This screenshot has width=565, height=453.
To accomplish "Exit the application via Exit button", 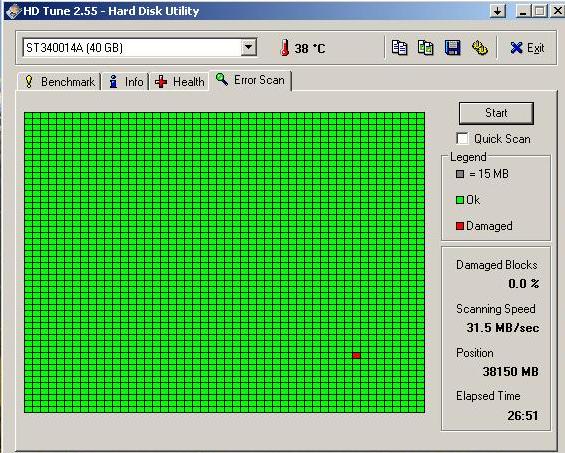I will point(527,48).
